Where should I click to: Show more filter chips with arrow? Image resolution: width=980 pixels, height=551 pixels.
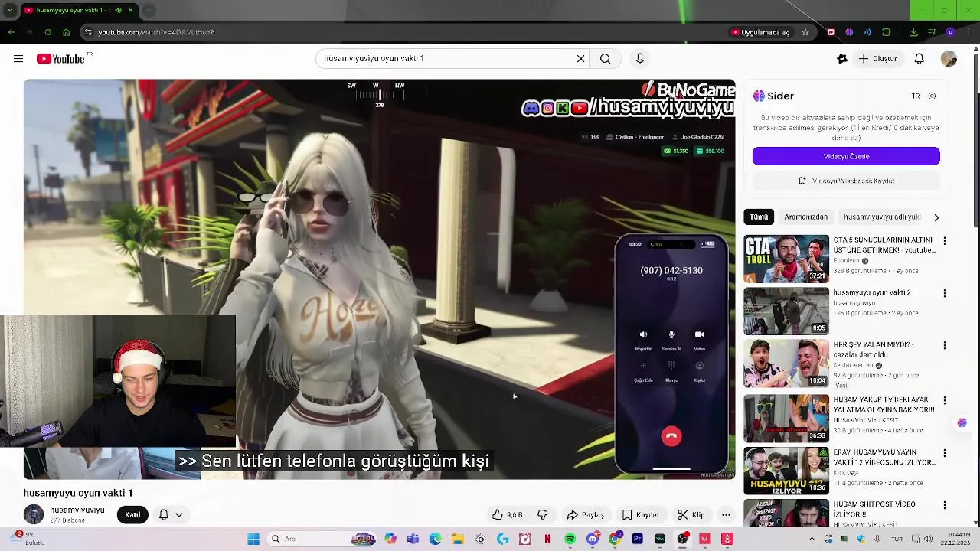coord(936,217)
